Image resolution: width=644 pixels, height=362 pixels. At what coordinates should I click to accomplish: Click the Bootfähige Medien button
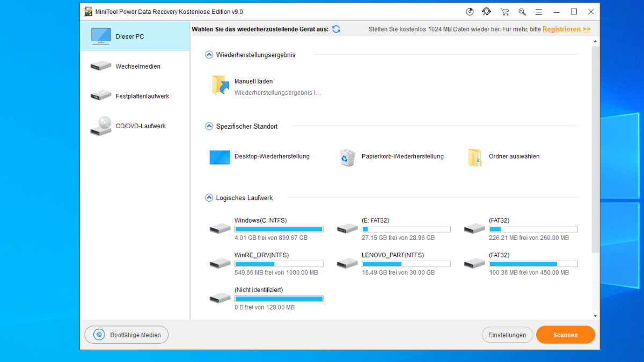126,335
